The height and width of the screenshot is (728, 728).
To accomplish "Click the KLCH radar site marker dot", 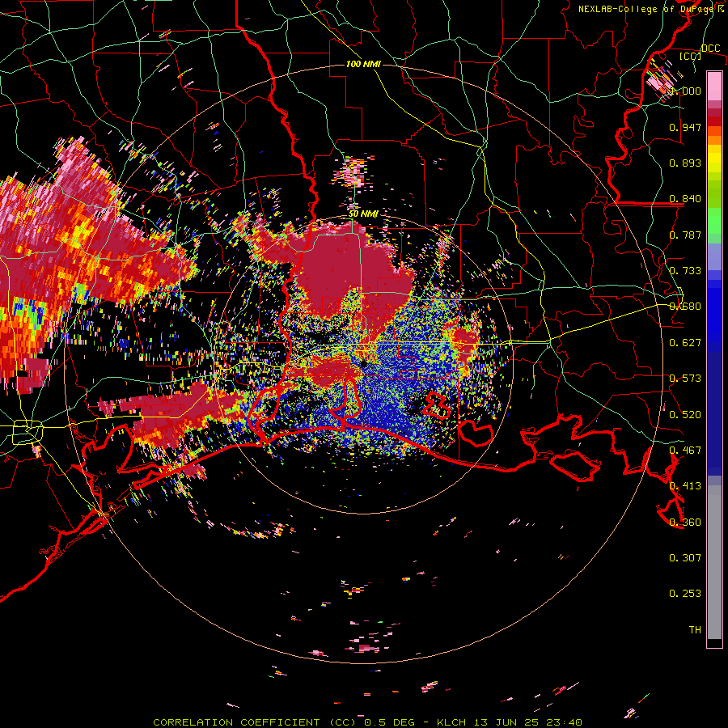I will pyautogui.click(x=364, y=364).
